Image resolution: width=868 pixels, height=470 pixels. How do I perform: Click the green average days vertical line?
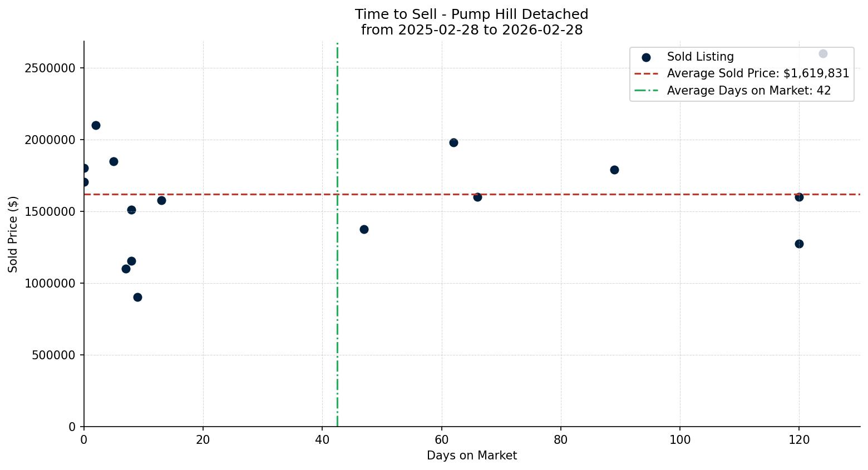click(x=337, y=278)
